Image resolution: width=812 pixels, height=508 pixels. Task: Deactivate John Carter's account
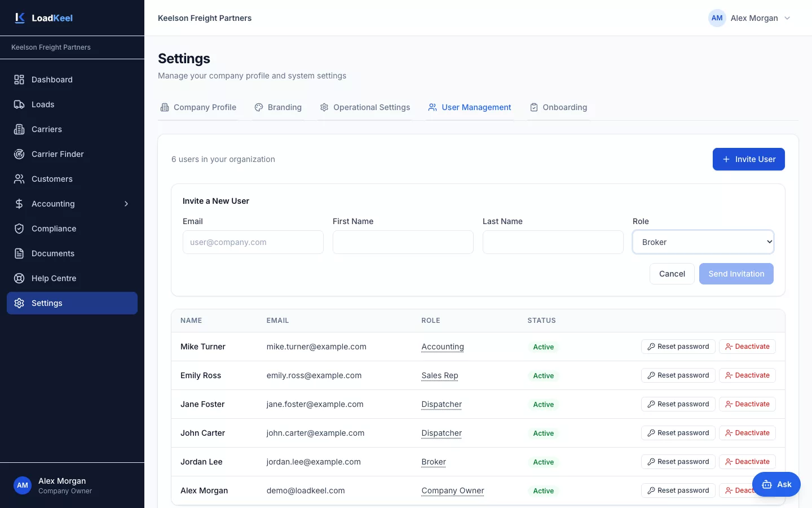[747, 433]
